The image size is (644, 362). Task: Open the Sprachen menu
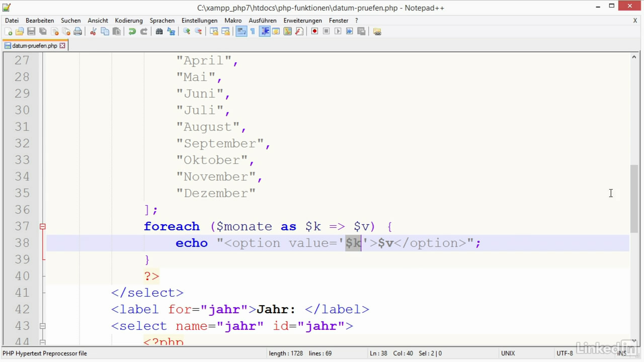click(162, 21)
